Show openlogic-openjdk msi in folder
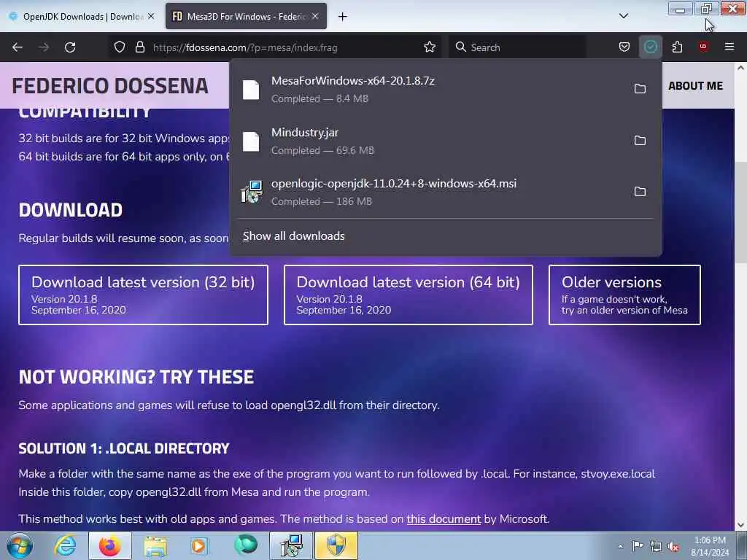Viewport: 747px width, 560px height. (x=640, y=192)
